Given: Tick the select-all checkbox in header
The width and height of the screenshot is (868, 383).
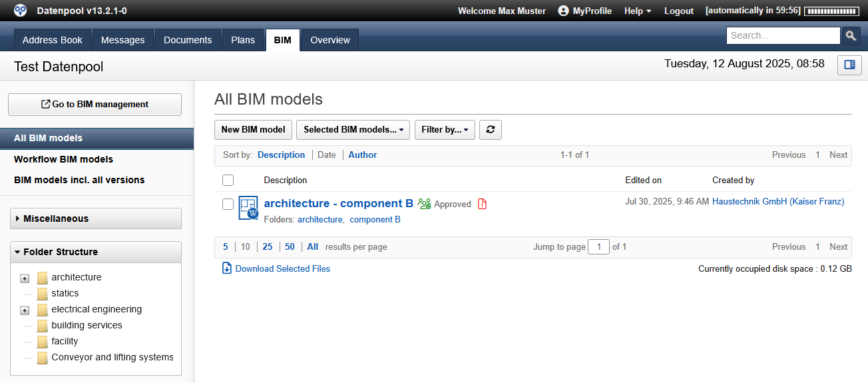Looking at the screenshot, I should pos(228,180).
